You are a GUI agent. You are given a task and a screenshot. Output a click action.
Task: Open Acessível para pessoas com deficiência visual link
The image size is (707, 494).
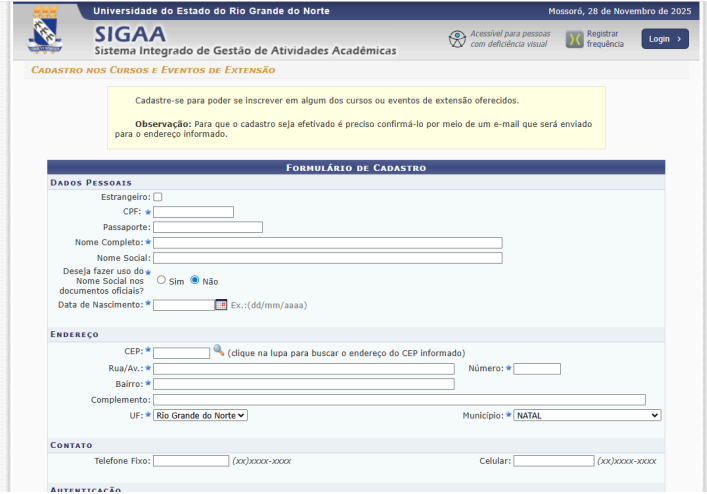510,39
